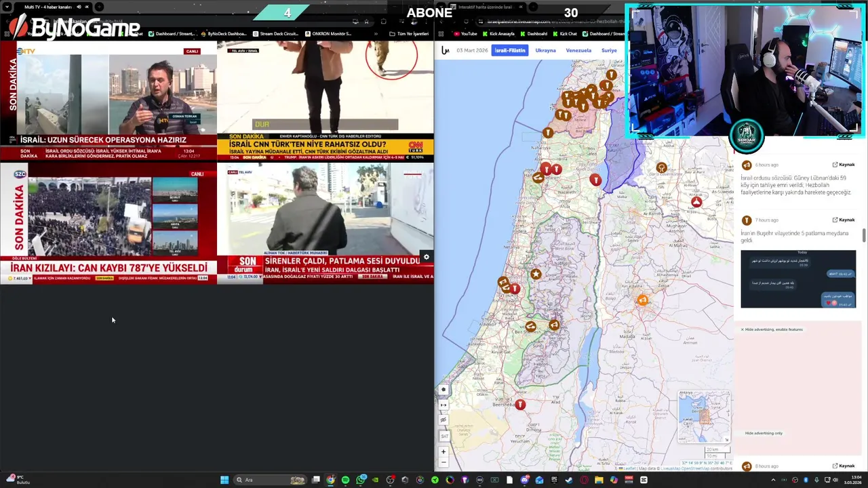Open Opera browser from the taskbar
Viewport: 868px width, 488px height.
click(584, 480)
